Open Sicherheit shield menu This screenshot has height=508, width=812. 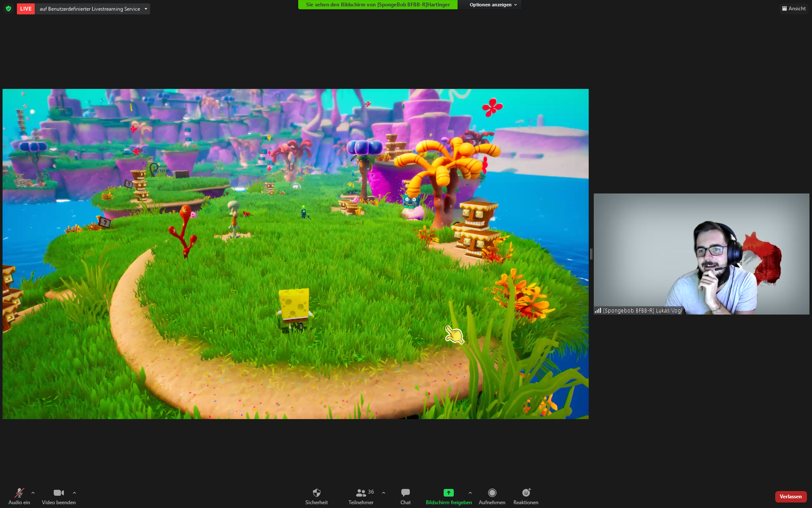(x=316, y=496)
